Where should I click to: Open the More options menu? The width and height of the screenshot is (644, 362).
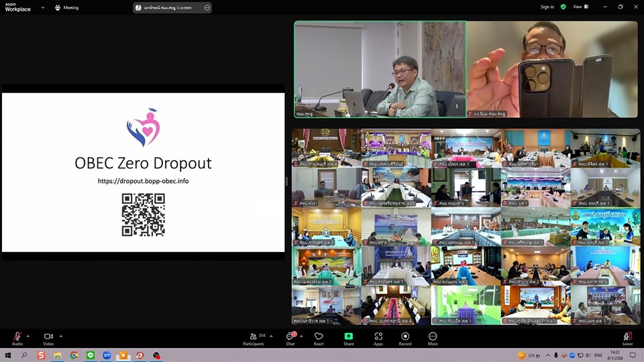[x=433, y=339]
